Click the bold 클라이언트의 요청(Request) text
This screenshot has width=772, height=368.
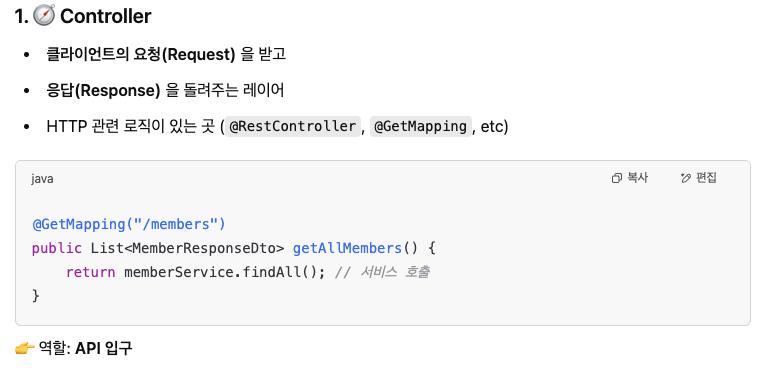point(141,54)
